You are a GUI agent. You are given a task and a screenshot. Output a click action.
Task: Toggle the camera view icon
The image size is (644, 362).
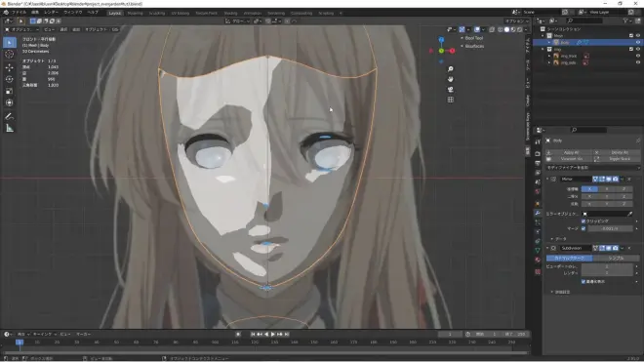(x=451, y=90)
